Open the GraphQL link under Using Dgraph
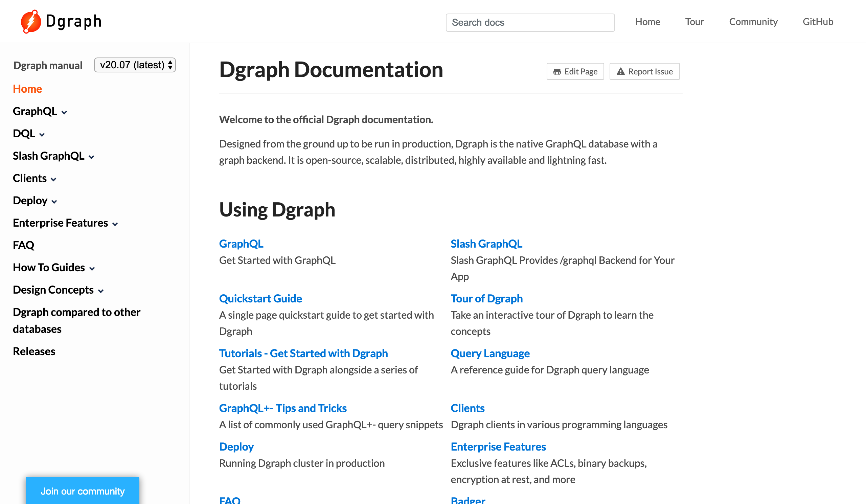866x504 pixels. [241, 244]
